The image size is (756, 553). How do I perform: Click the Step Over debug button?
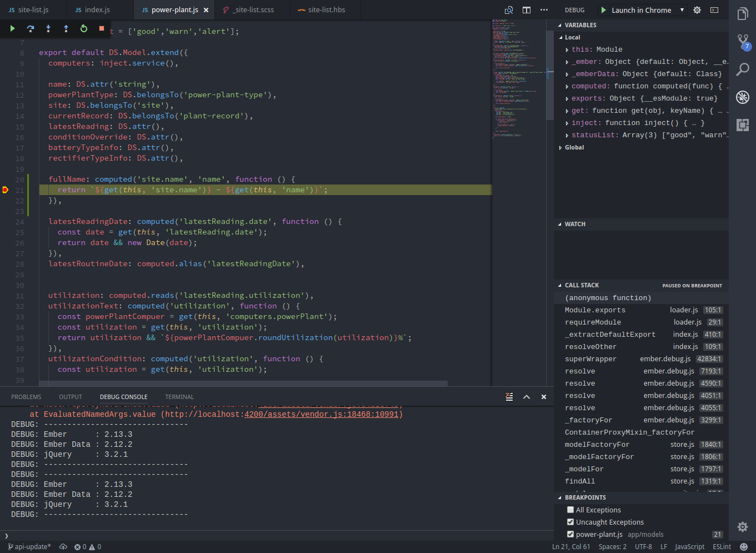tap(31, 28)
